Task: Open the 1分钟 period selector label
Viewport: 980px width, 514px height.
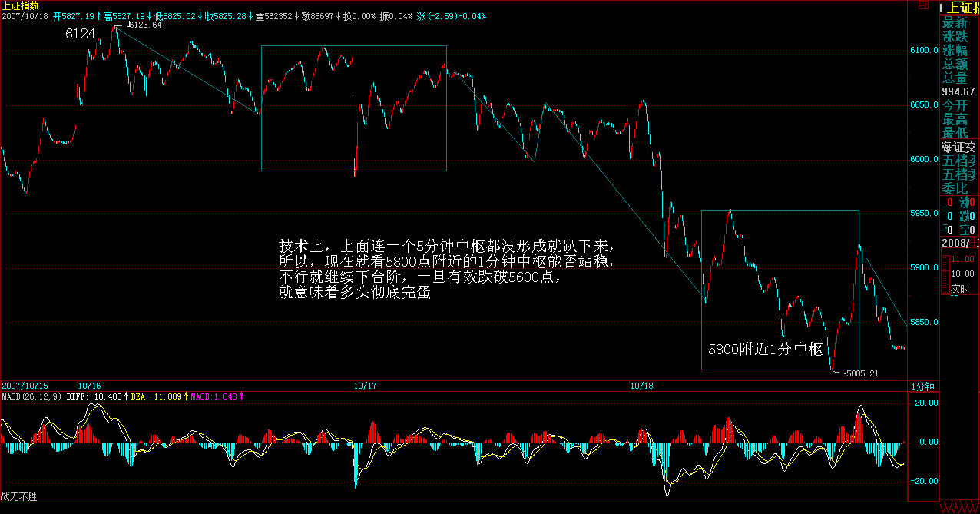Action: click(x=922, y=386)
